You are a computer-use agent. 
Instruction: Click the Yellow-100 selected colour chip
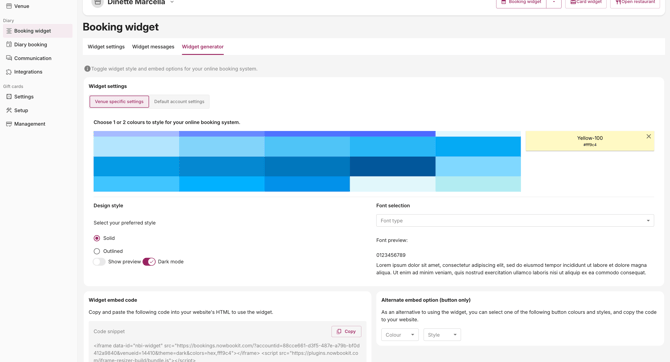coord(590,141)
